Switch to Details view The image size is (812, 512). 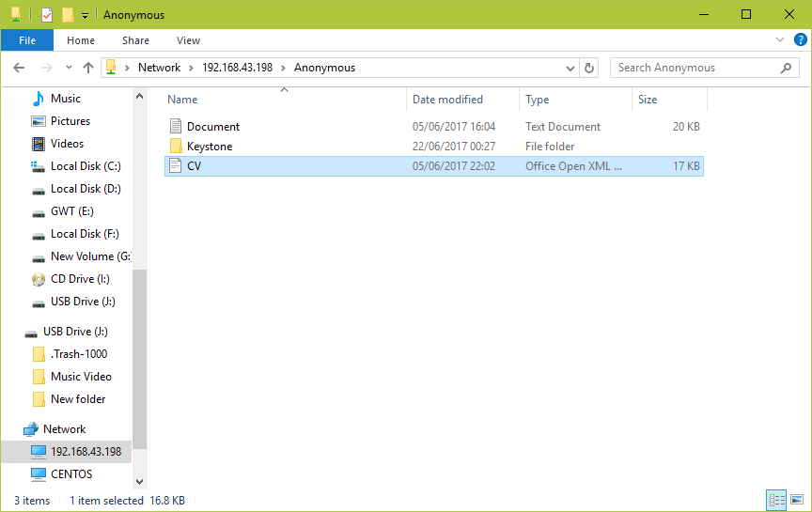776,500
